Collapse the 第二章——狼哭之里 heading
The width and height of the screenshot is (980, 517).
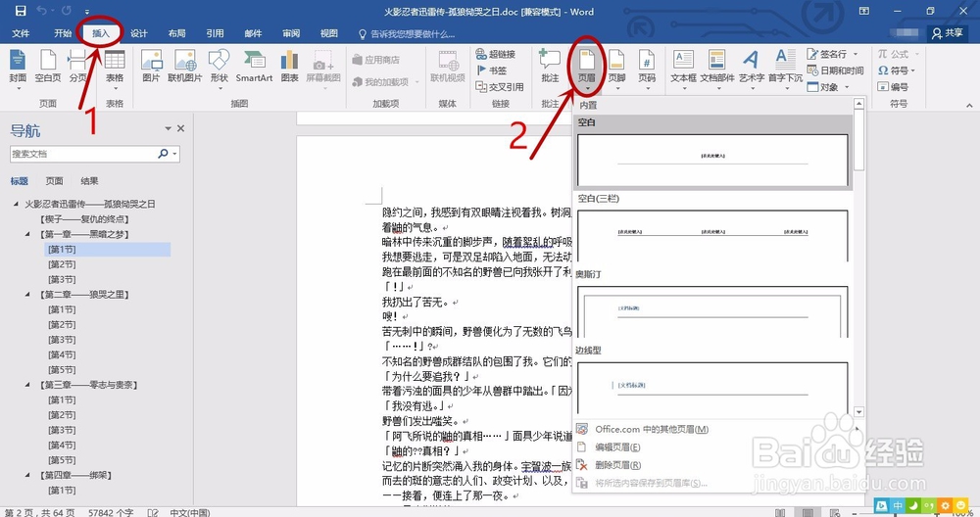pyautogui.click(x=27, y=294)
